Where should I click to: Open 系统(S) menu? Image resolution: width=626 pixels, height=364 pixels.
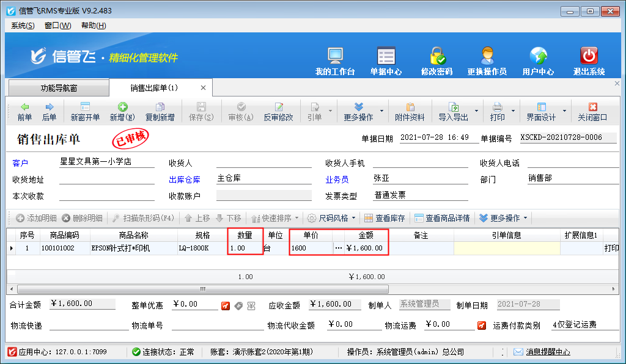(23, 26)
